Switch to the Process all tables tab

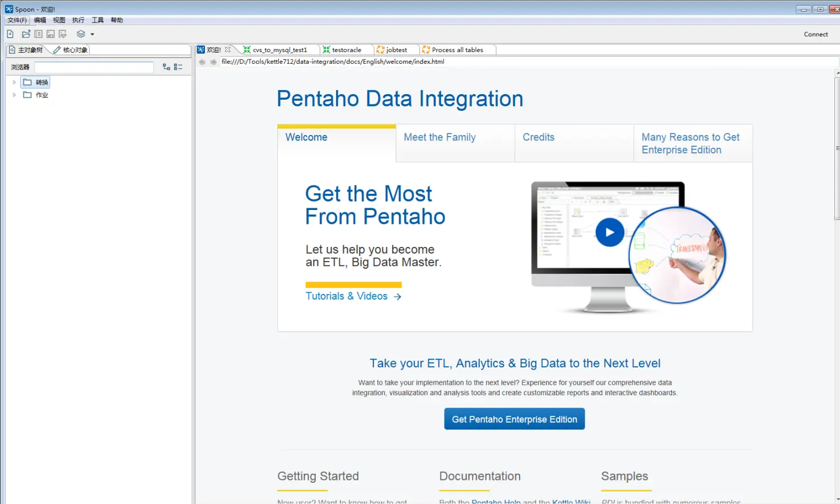pyautogui.click(x=457, y=50)
